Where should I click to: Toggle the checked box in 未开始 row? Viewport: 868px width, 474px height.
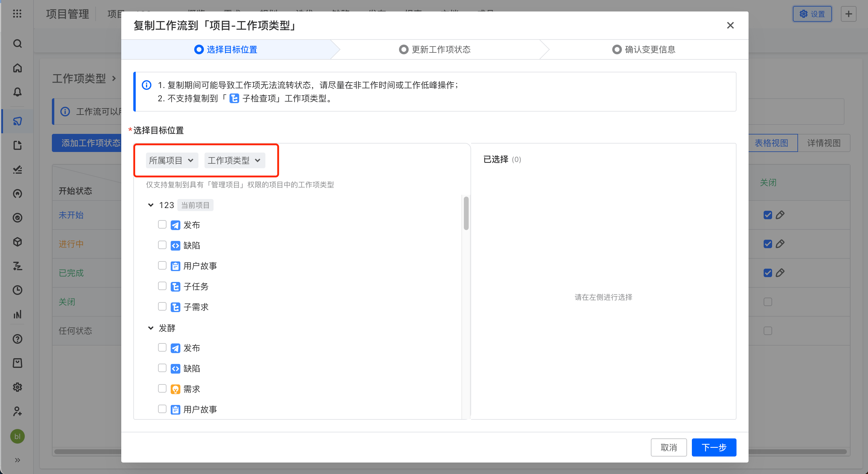click(768, 215)
